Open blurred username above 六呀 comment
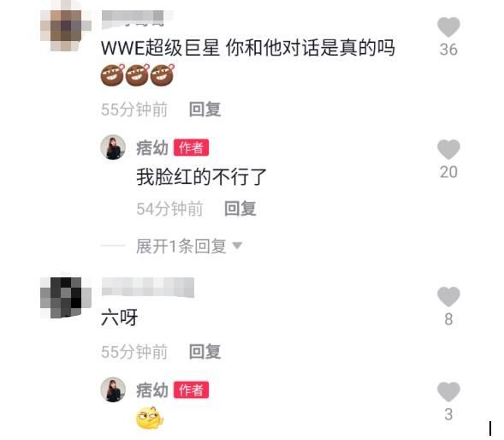 (x=148, y=288)
